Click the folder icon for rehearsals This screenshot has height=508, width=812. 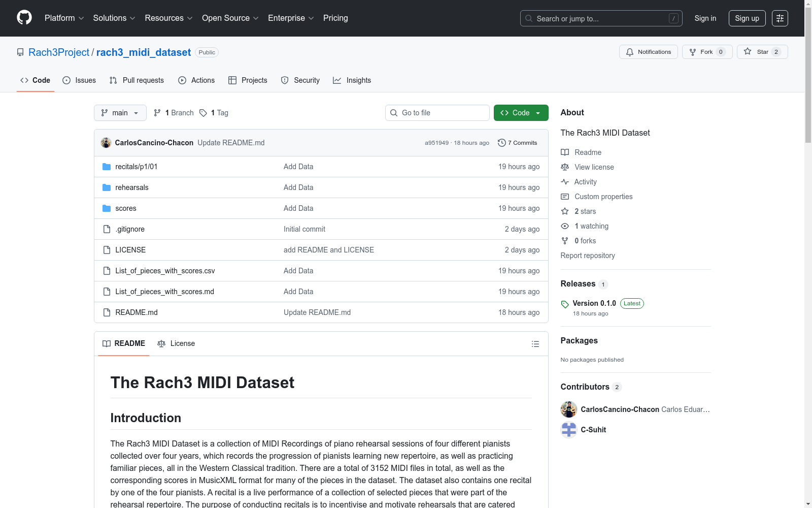[x=107, y=187]
